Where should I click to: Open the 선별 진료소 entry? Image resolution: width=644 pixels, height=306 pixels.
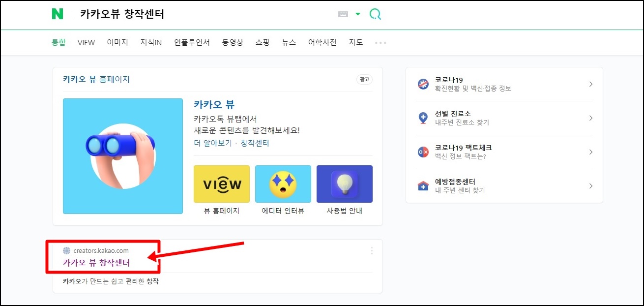point(504,118)
